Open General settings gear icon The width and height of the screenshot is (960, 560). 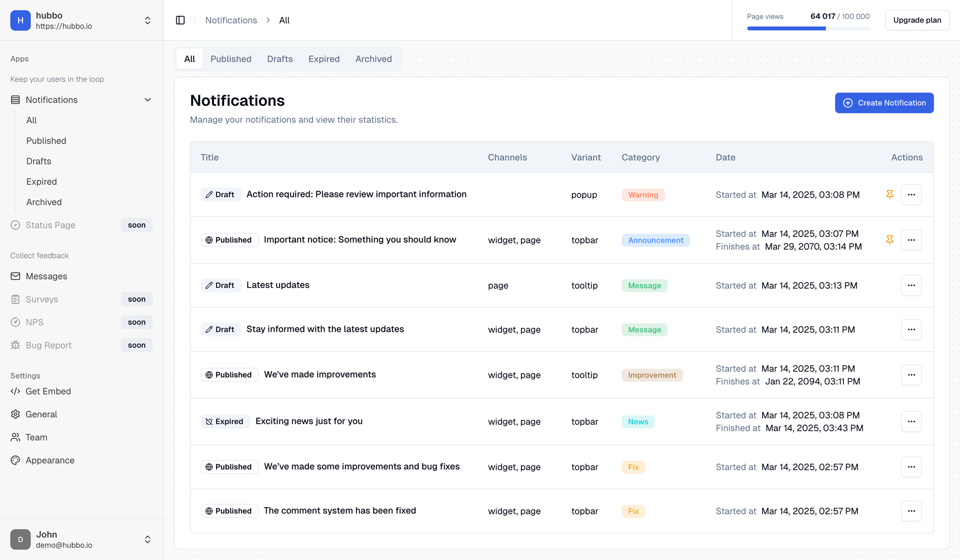pyautogui.click(x=15, y=414)
